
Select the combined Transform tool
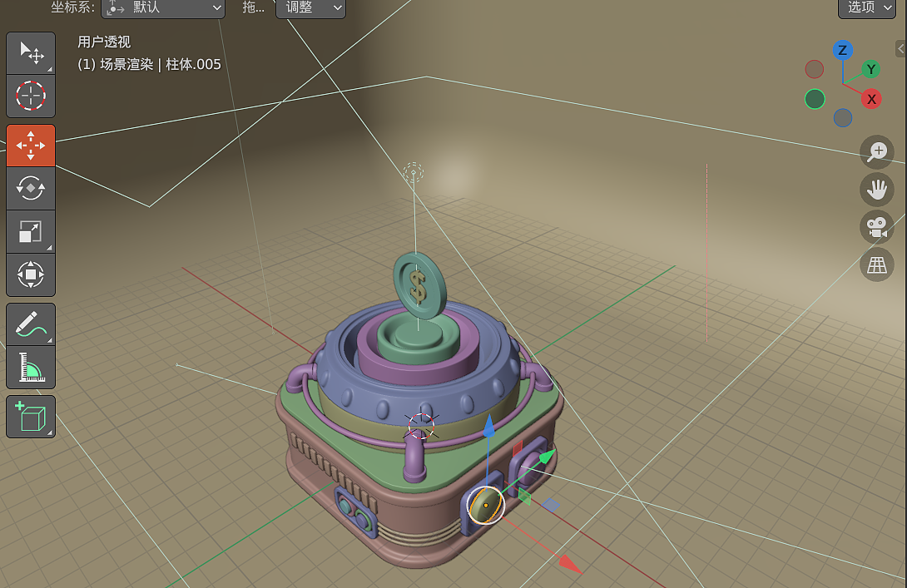[30, 275]
